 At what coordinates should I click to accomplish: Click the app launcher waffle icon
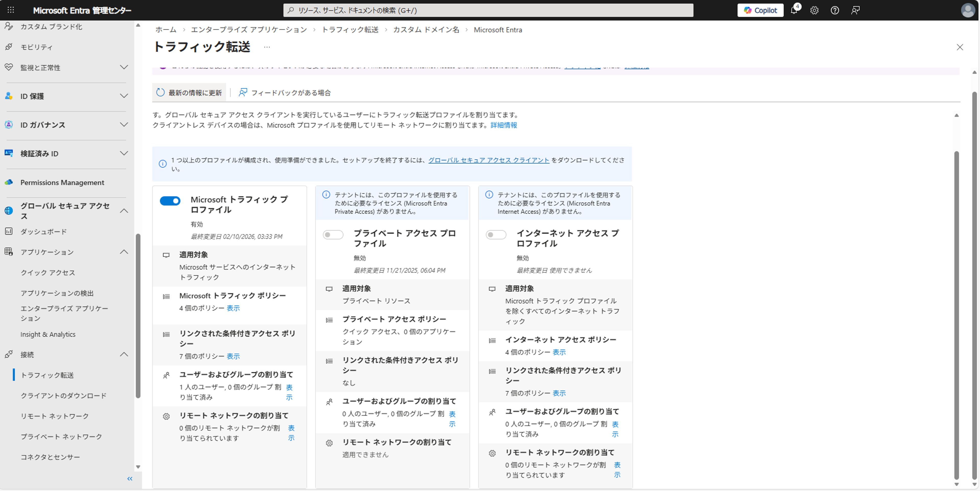pyautogui.click(x=11, y=10)
